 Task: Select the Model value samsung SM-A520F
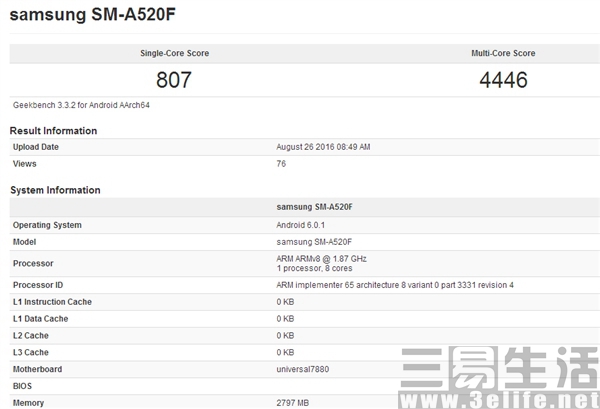314,242
